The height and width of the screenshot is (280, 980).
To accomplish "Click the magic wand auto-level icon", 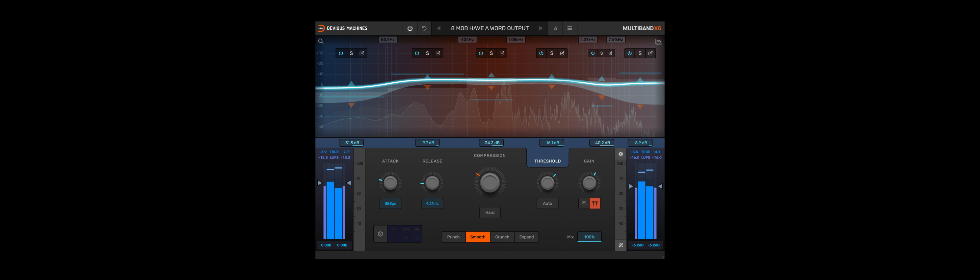I will pyautogui.click(x=621, y=245).
